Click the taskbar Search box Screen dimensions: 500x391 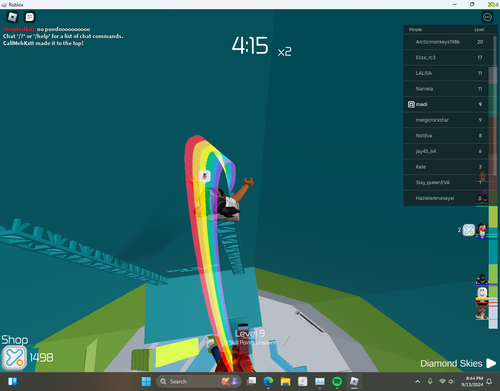tap(199, 381)
